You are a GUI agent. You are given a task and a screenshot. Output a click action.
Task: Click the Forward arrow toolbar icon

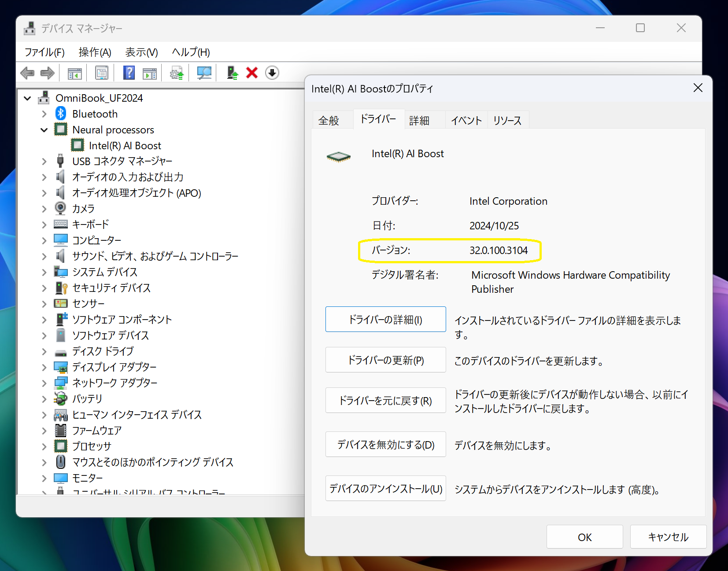(48, 73)
